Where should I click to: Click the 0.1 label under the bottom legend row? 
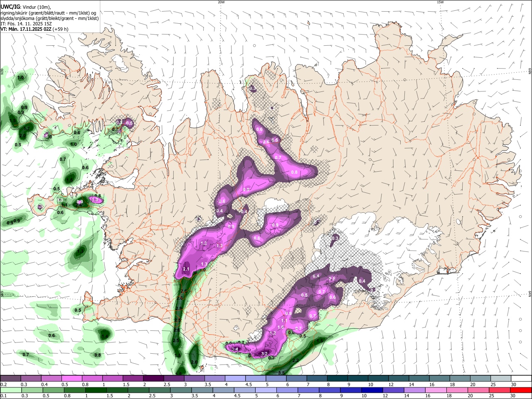3,396
